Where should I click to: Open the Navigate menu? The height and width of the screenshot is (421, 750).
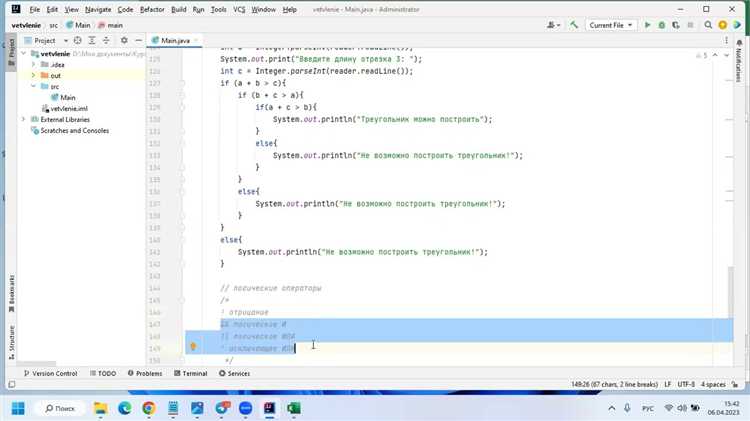(98, 10)
